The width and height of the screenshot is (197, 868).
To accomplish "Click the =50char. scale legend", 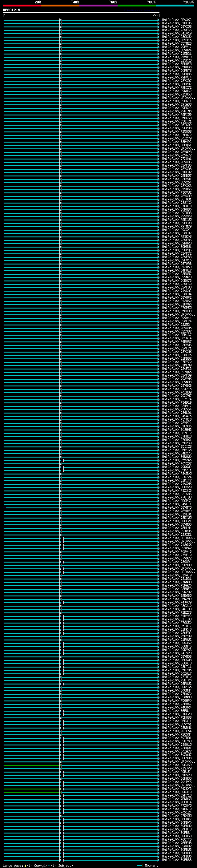I will click(x=147, y=865).
